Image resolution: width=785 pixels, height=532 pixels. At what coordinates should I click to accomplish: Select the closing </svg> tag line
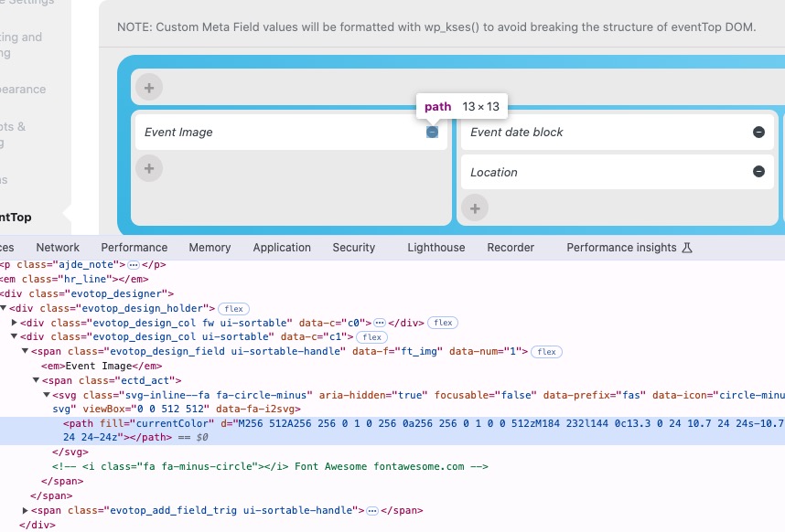(70, 452)
